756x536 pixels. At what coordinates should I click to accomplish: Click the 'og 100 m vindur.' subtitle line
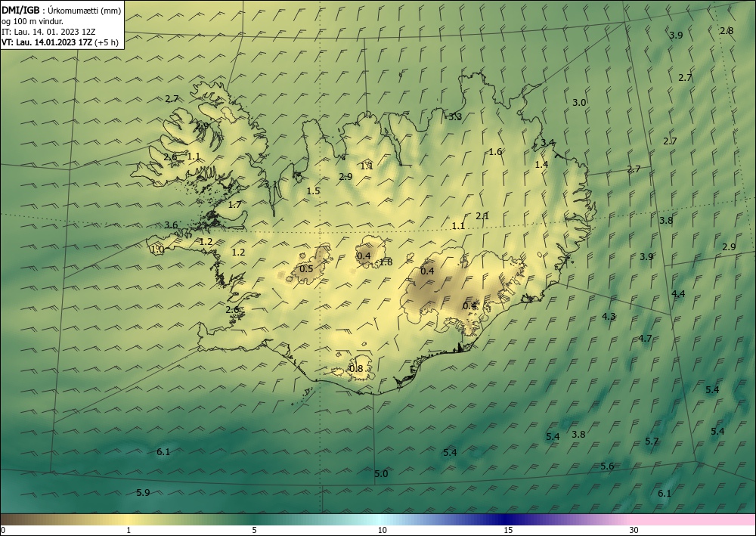pos(33,21)
